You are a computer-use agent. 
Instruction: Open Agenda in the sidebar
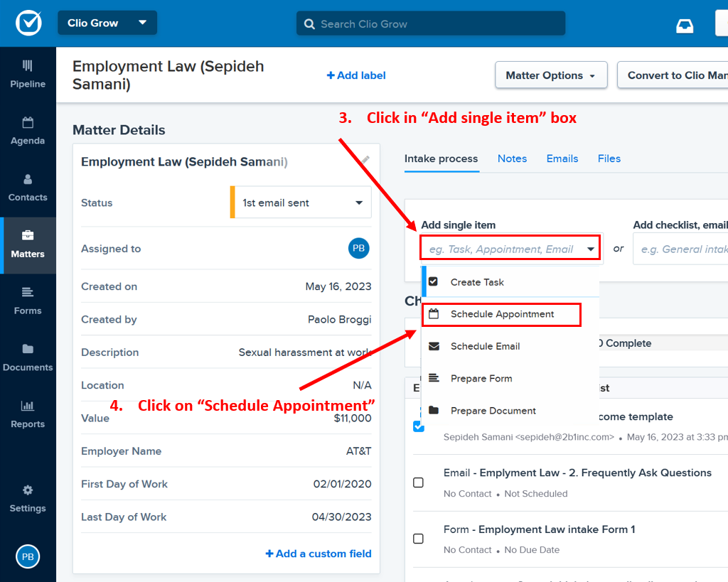[28, 131]
